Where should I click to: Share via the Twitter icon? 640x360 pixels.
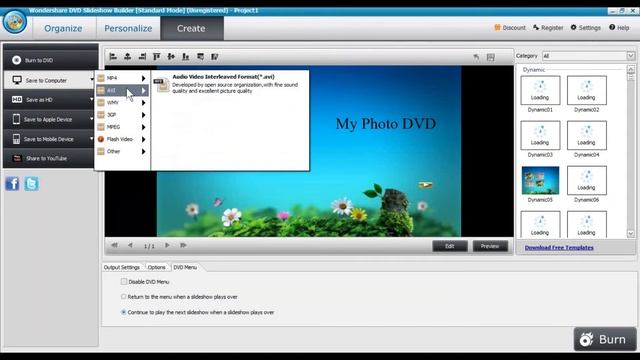(31, 184)
